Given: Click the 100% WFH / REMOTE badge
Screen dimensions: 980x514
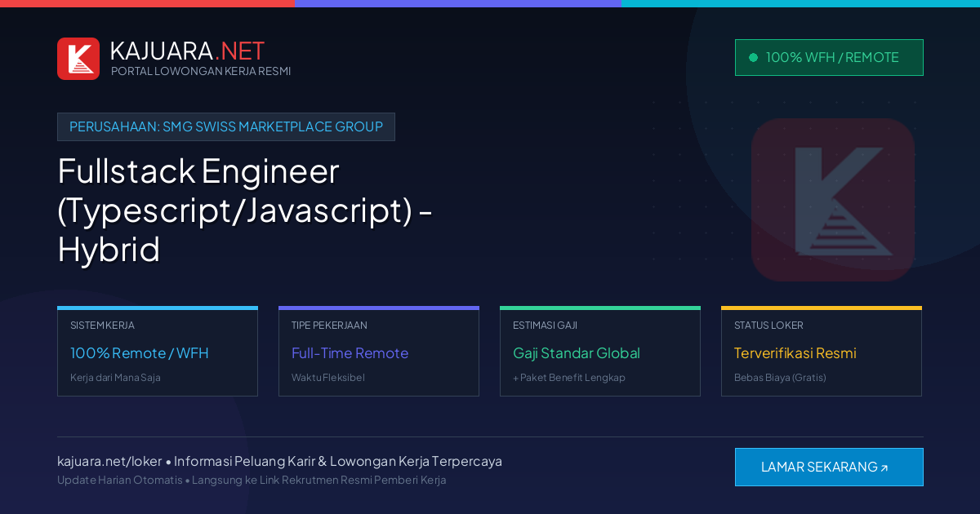Looking at the screenshot, I should [x=829, y=57].
